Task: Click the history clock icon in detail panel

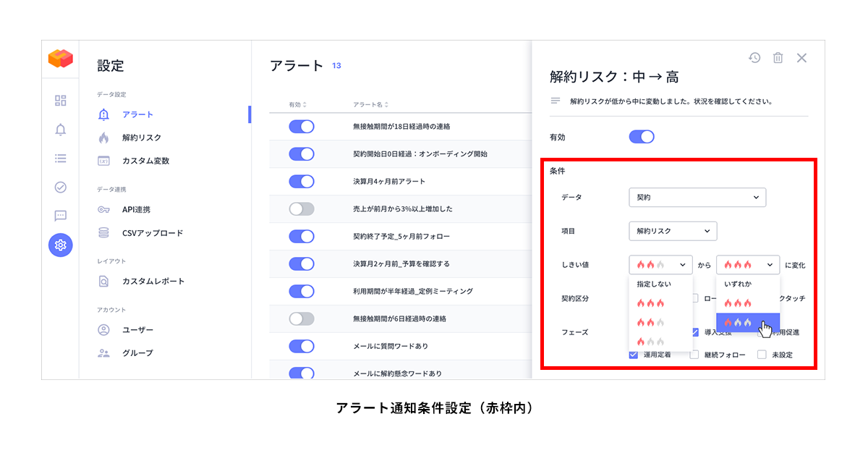Action: click(x=754, y=58)
